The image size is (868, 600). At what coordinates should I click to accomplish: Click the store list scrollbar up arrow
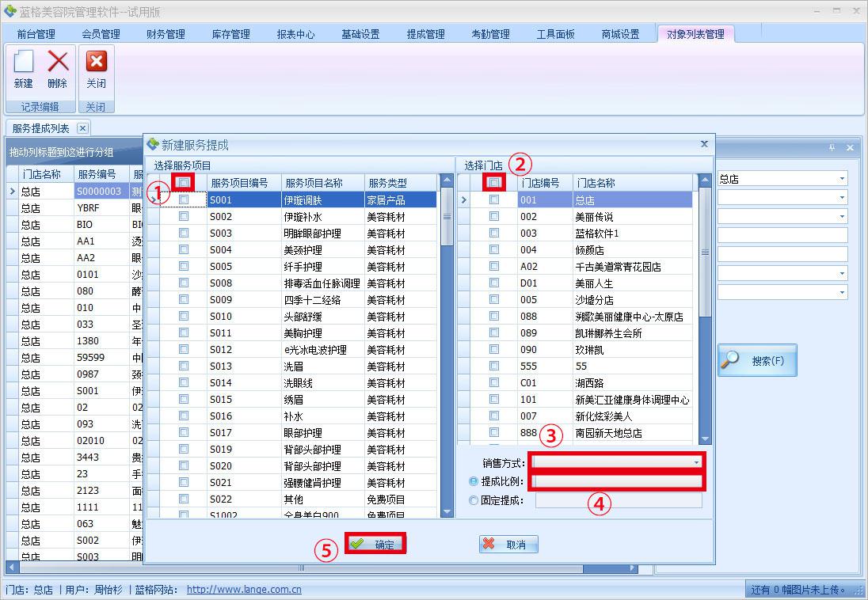[705, 180]
